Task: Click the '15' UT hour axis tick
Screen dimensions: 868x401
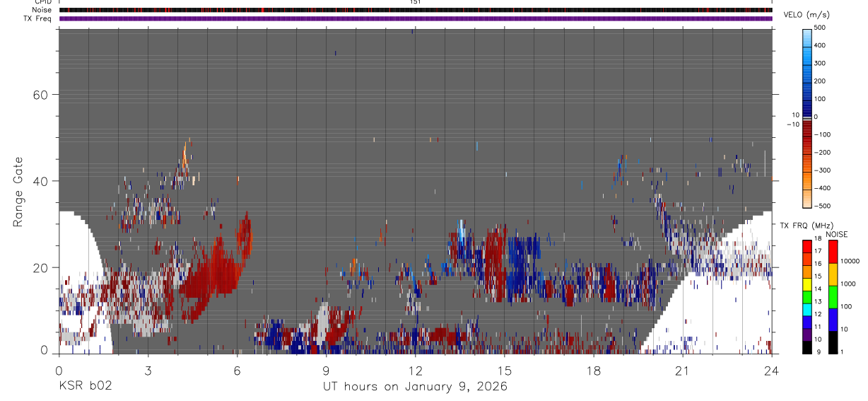Action: 504,370
